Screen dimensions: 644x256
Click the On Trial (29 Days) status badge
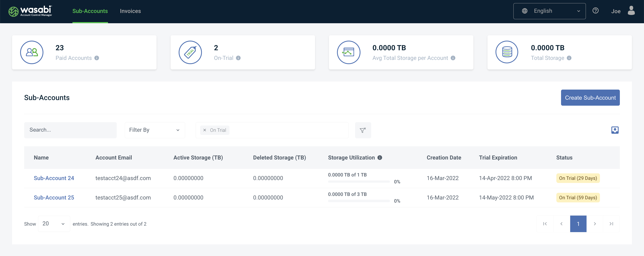pyautogui.click(x=578, y=178)
